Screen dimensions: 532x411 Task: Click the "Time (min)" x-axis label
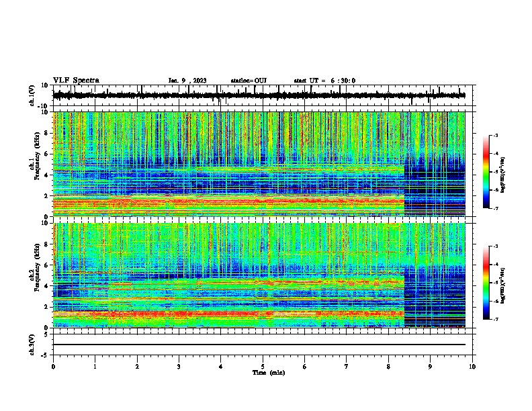pos(269,373)
